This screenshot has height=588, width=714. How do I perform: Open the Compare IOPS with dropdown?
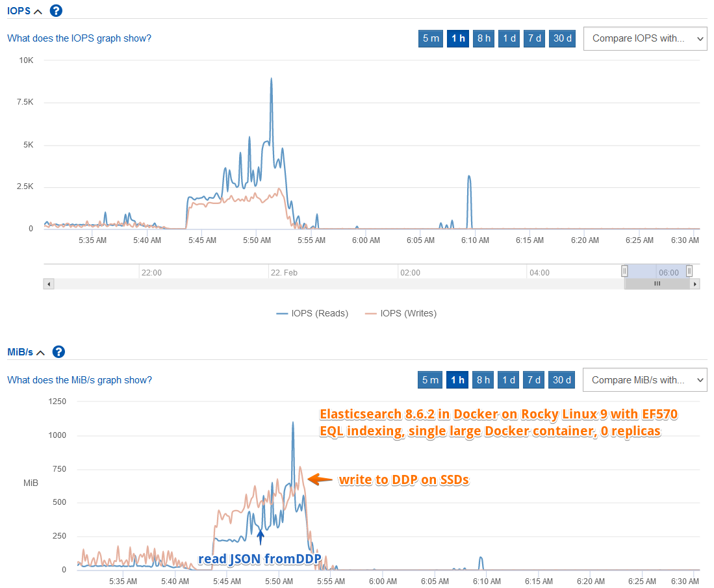pos(645,38)
